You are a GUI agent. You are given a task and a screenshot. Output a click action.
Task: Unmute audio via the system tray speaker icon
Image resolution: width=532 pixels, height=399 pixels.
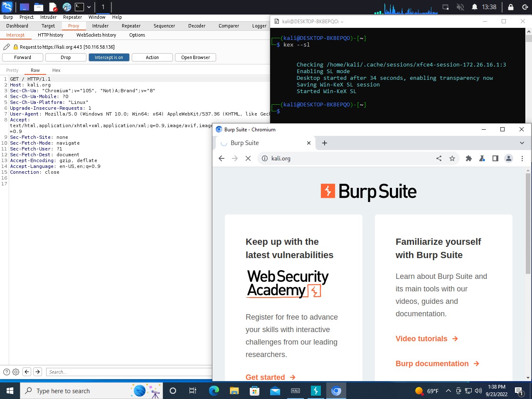(460, 7)
